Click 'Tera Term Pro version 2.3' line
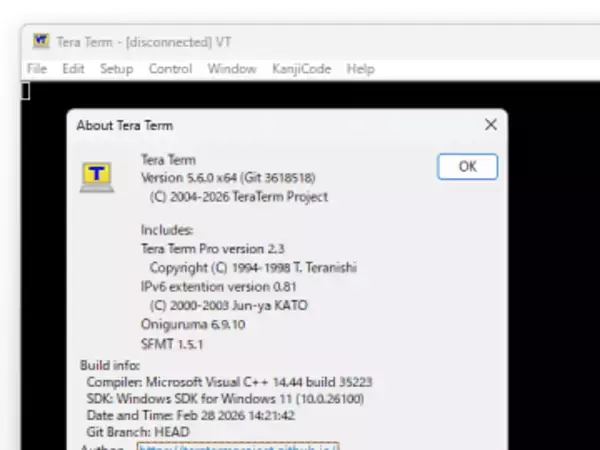 pyautogui.click(x=213, y=249)
